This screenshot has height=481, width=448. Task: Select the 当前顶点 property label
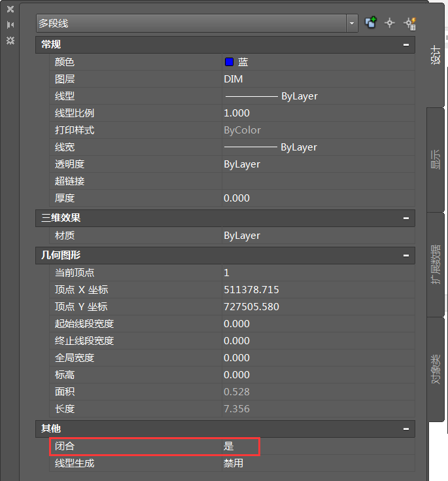pyautogui.click(x=75, y=273)
